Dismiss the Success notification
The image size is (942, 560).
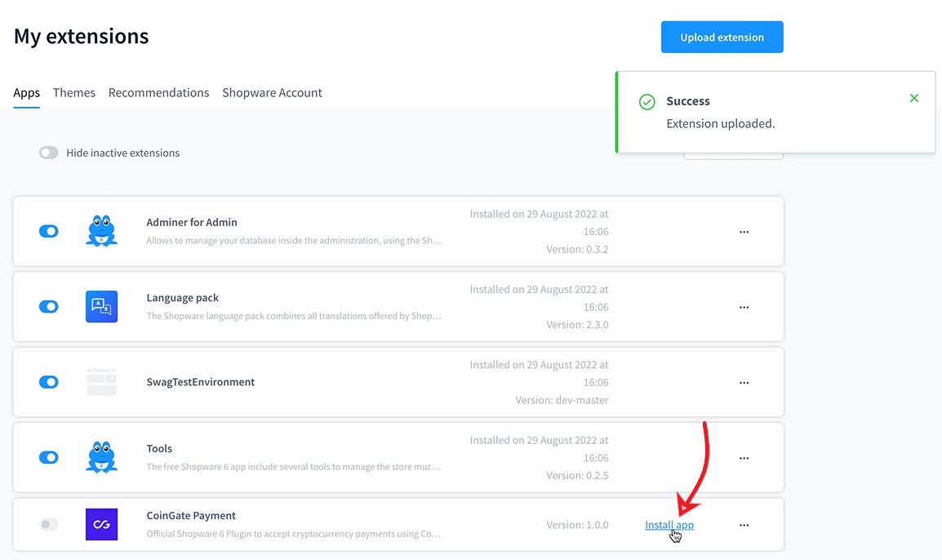tap(913, 98)
